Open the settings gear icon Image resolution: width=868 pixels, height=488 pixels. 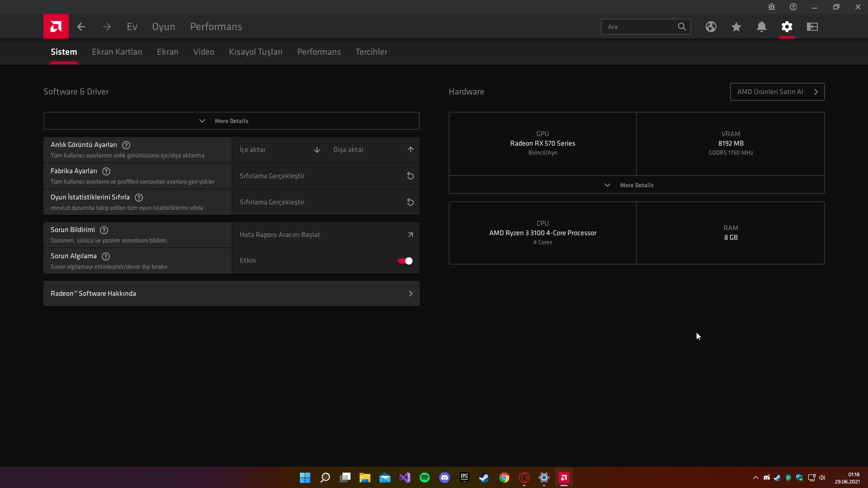tap(787, 27)
